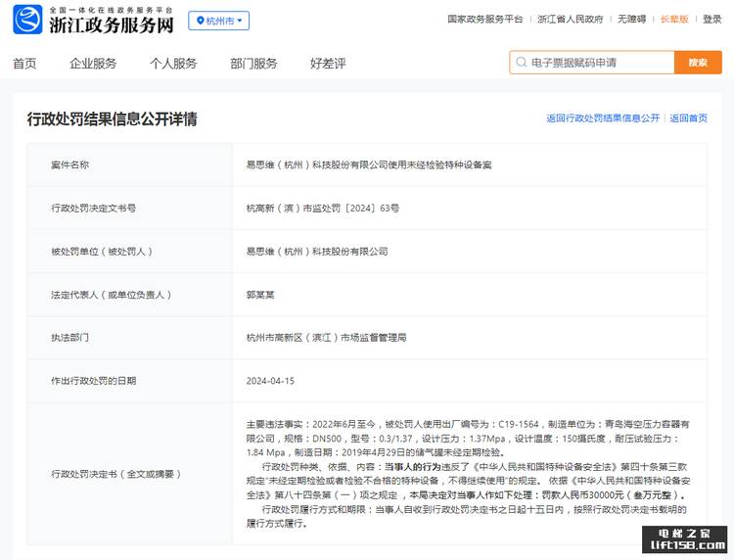Click the 行政处罚决定书（全文或摘要） label
734x560 pixels.
pyautogui.click(x=115, y=474)
